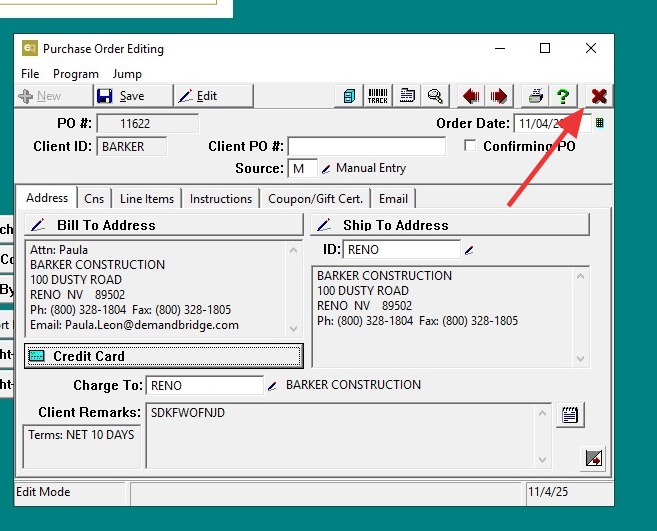The width and height of the screenshot is (657, 531).
Task: Click the pencil icon beside Source field
Action: (326, 169)
